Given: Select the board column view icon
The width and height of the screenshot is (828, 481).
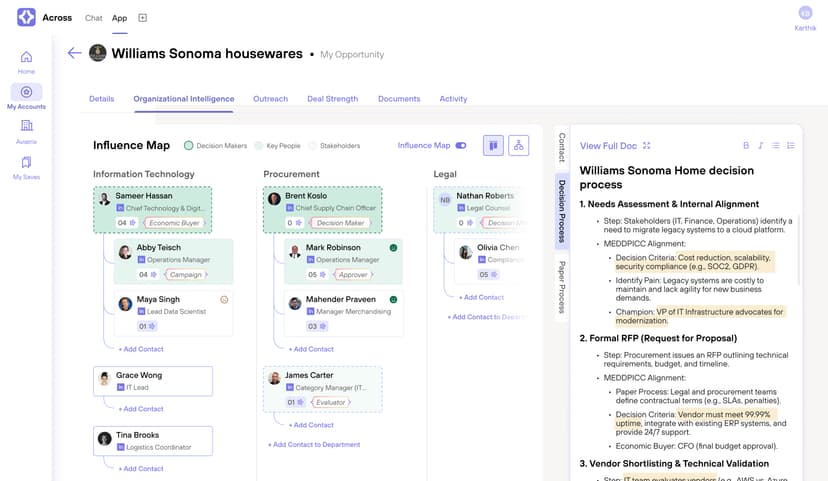Looking at the screenshot, I should pyautogui.click(x=493, y=146).
